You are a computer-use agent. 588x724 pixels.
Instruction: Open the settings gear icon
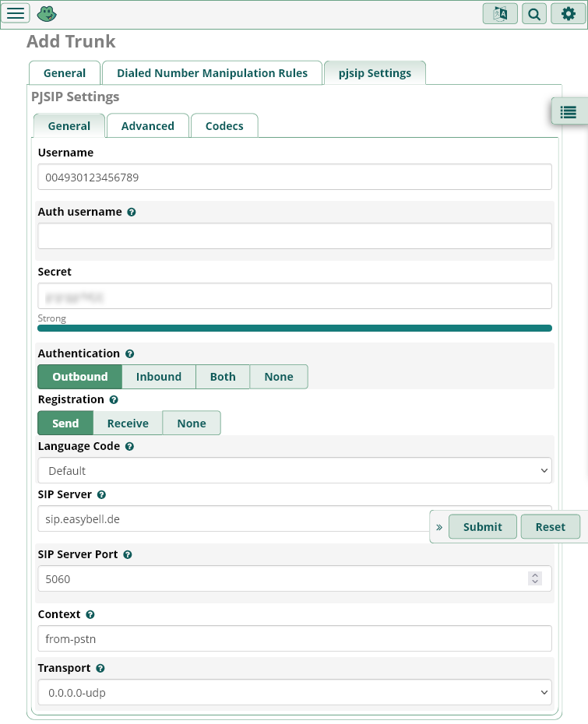pyautogui.click(x=569, y=13)
